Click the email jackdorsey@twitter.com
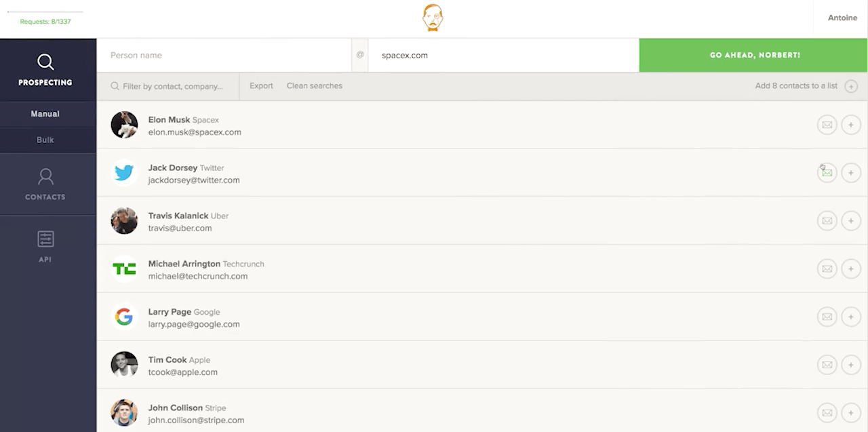Viewport: 868px width, 432px height. [194, 180]
